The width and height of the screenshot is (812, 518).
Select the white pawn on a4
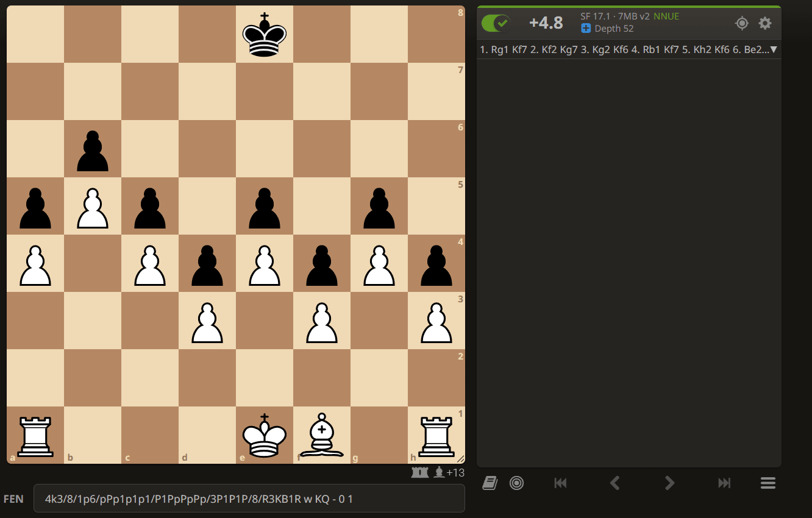tap(35, 264)
